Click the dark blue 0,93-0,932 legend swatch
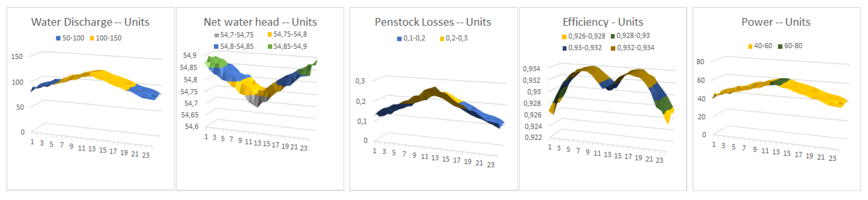This screenshot has width=868, height=200. [x=564, y=48]
